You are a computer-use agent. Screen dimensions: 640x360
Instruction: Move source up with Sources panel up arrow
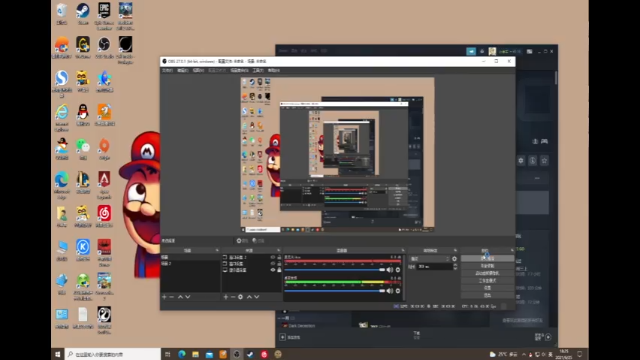249,297
